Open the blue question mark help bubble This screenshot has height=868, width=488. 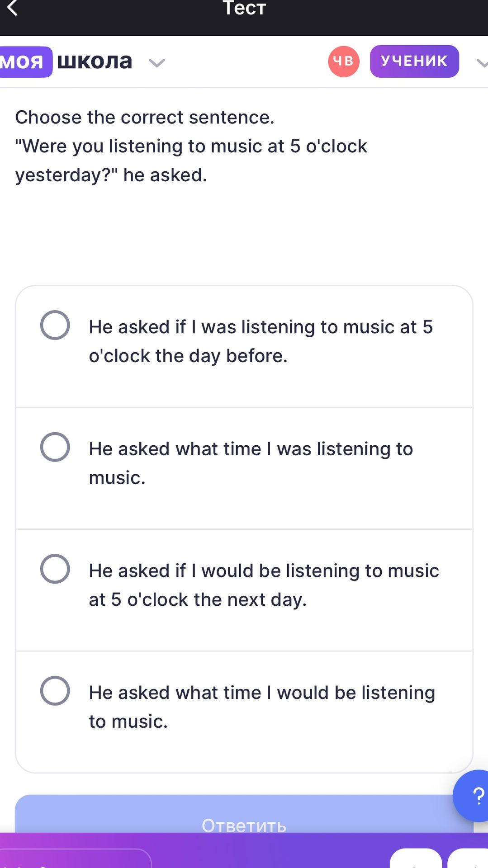click(x=473, y=796)
